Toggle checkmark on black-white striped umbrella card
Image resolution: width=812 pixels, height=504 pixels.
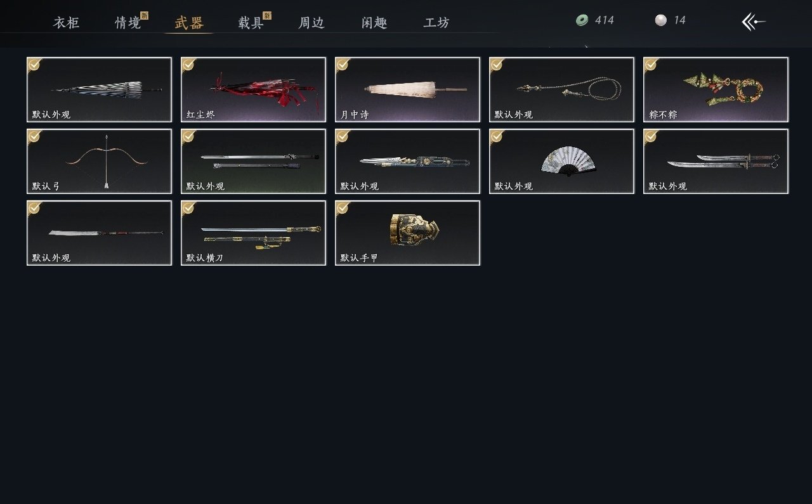(34, 64)
